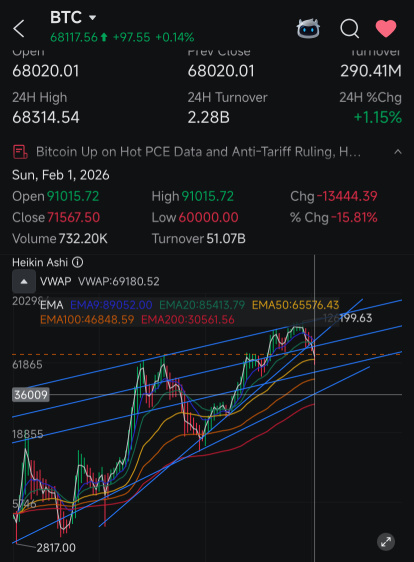Click the Open value 91015.72 in candle details

pos(73,196)
